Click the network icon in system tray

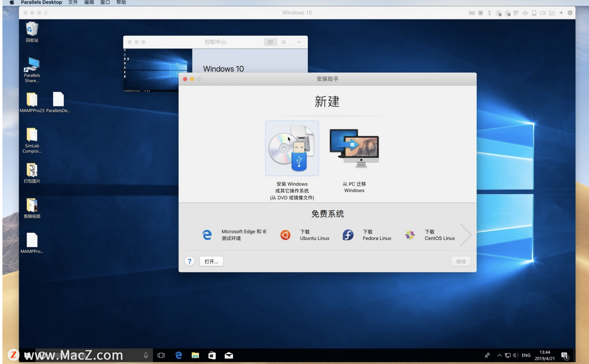click(508, 355)
